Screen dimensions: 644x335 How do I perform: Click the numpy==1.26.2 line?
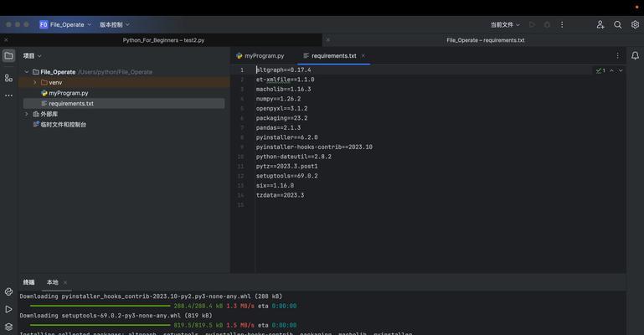coord(278,99)
